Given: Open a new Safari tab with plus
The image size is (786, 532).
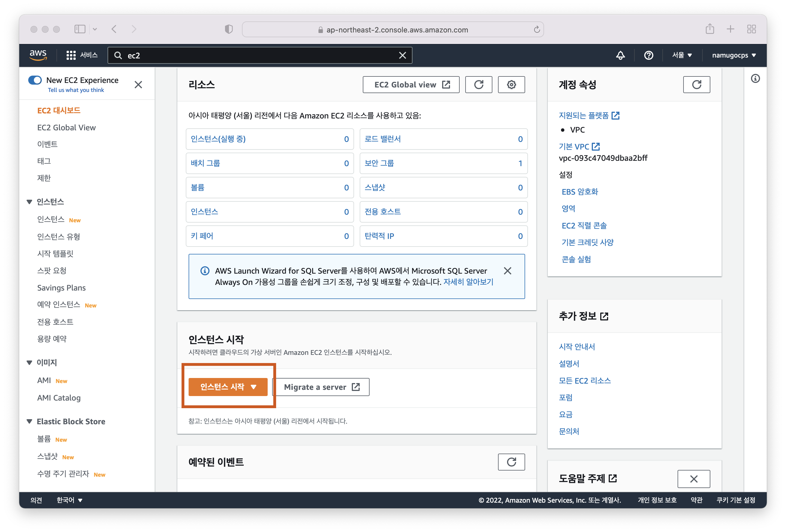Looking at the screenshot, I should (x=731, y=29).
